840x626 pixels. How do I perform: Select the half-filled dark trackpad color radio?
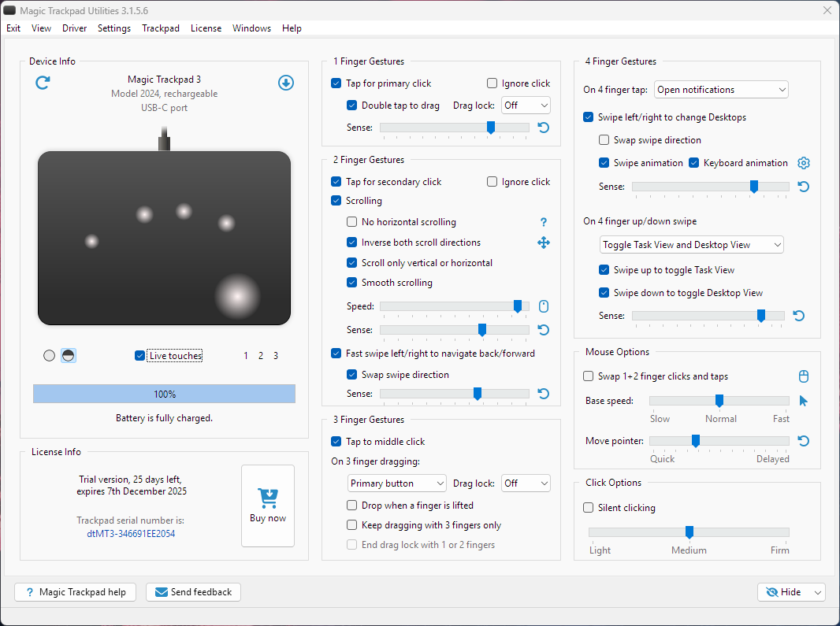click(69, 356)
